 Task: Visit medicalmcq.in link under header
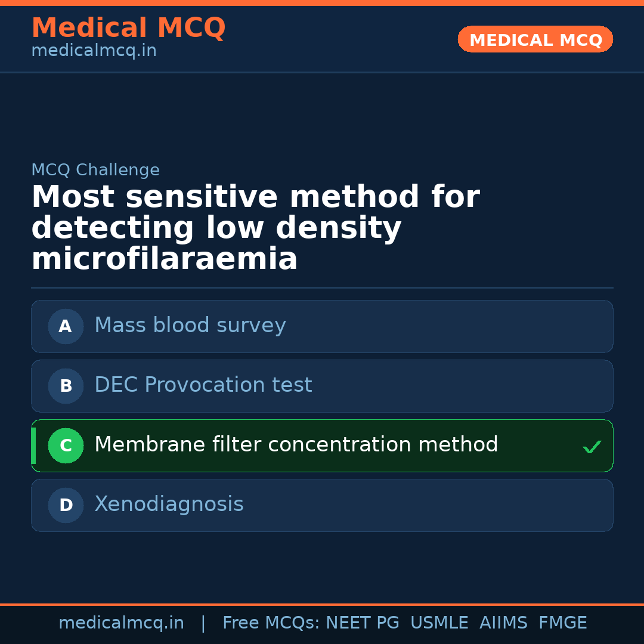tap(94, 51)
